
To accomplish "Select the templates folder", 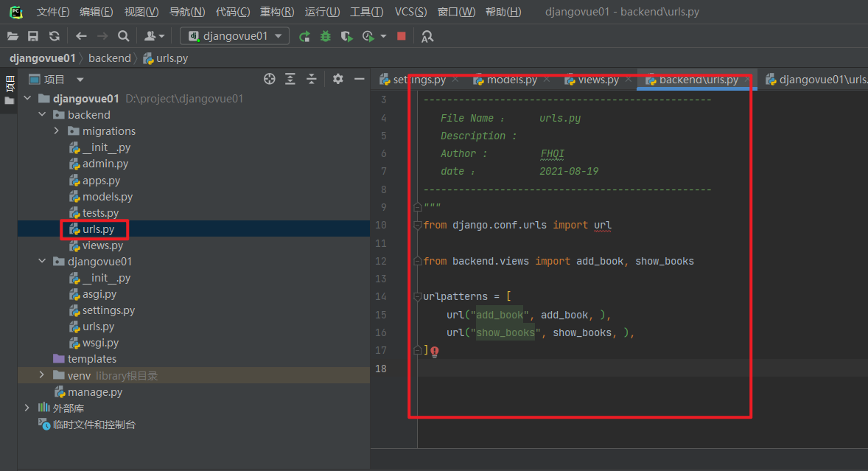I will (85, 359).
